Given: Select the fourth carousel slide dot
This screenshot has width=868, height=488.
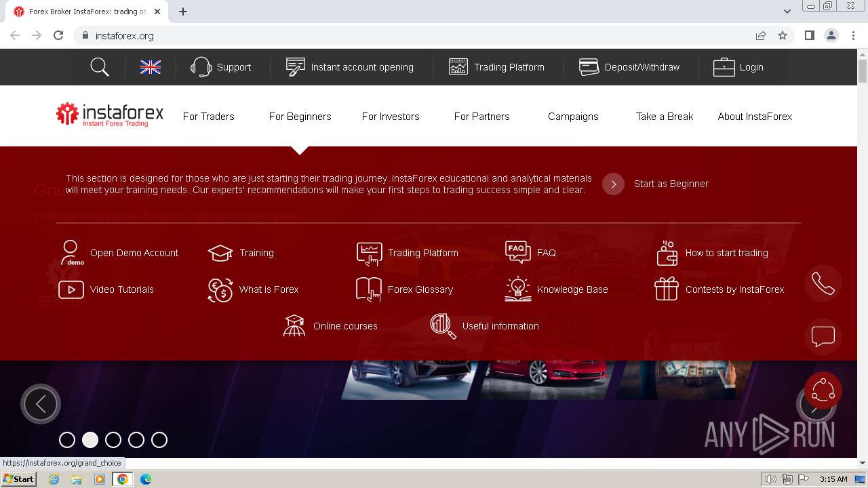Looking at the screenshot, I should [136, 440].
